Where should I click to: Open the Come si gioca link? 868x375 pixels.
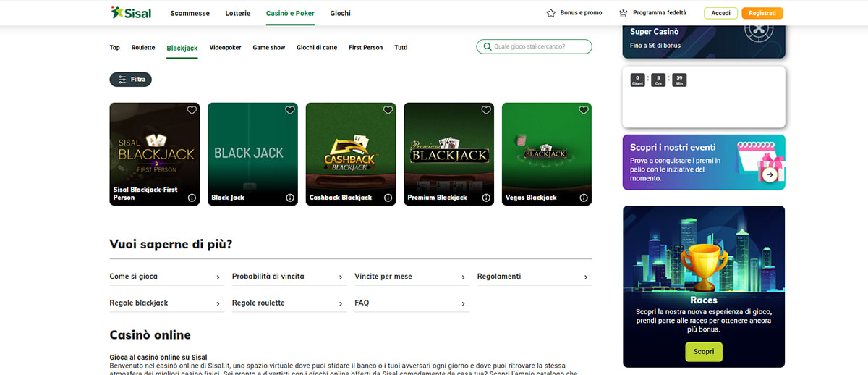(166, 277)
